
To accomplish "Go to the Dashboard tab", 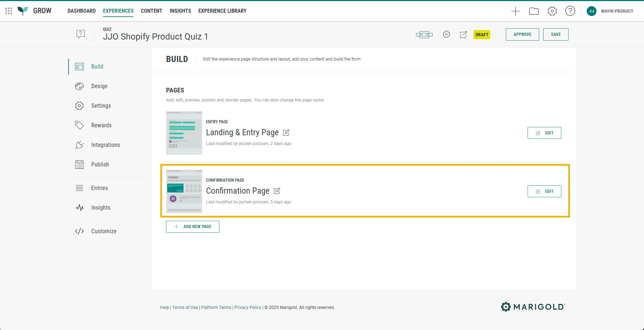I will (x=82, y=11).
